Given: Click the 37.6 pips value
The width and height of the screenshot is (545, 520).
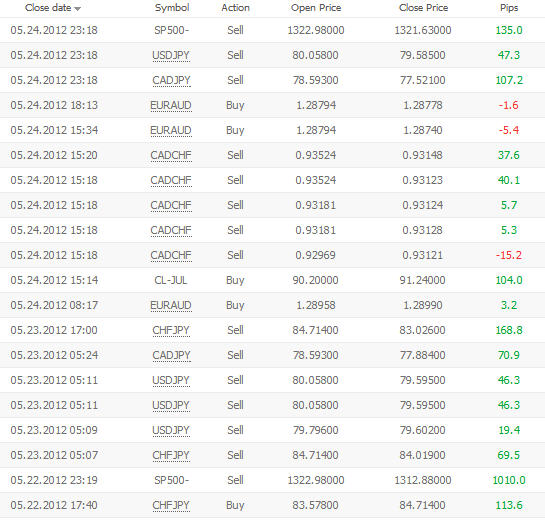Looking at the screenshot, I should 509,155.
